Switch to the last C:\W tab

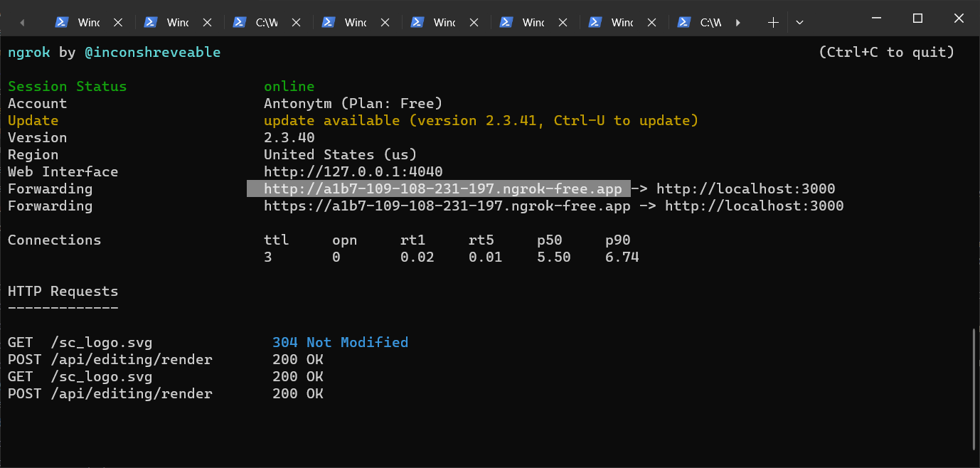tap(710, 23)
